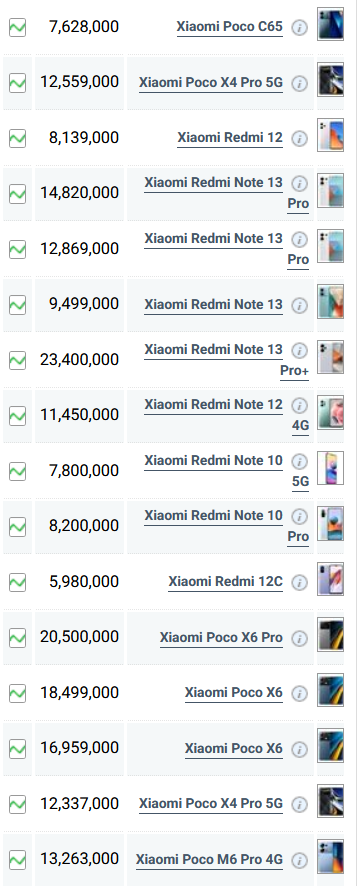This screenshot has height=886, width=362.
Task: Click info icon beside Xiaomi Poco M6 Pro 4G
Action: tap(299, 860)
